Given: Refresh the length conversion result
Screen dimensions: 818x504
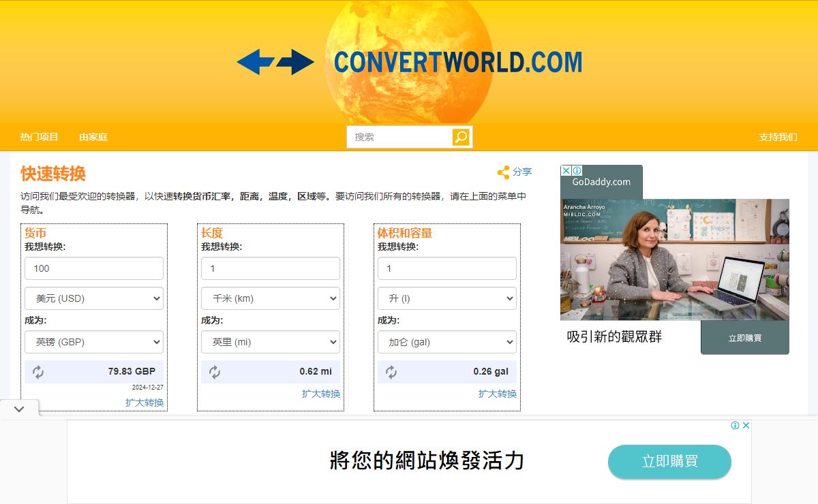Looking at the screenshot, I should coord(215,372).
